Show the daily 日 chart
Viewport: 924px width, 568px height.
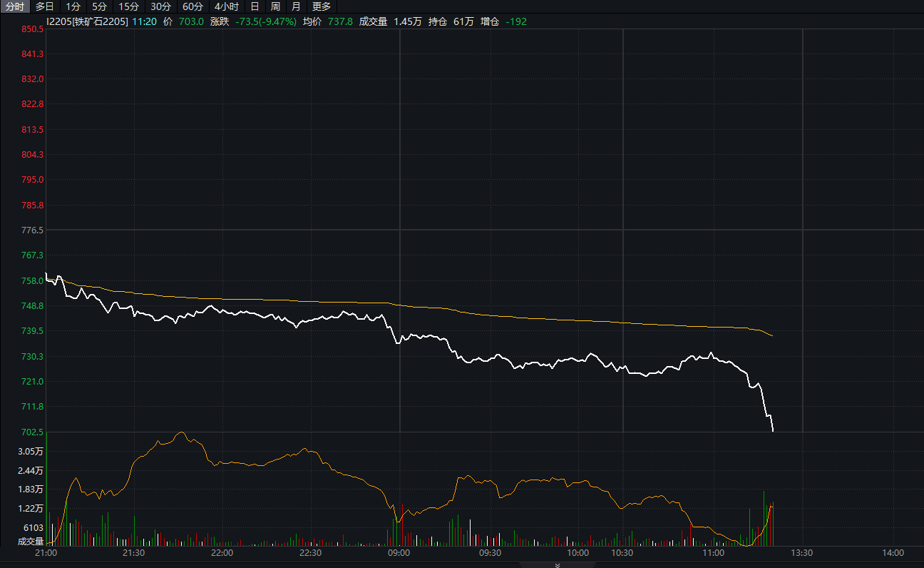(x=255, y=6)
